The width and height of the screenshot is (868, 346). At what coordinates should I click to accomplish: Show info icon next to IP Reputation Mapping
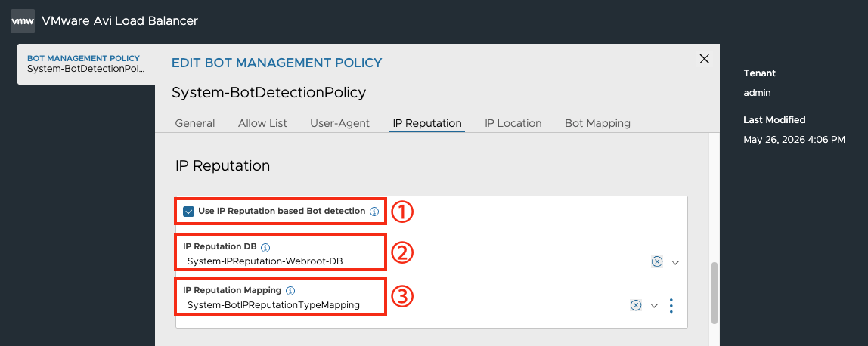pyautogui.click(x=290, y=291)
